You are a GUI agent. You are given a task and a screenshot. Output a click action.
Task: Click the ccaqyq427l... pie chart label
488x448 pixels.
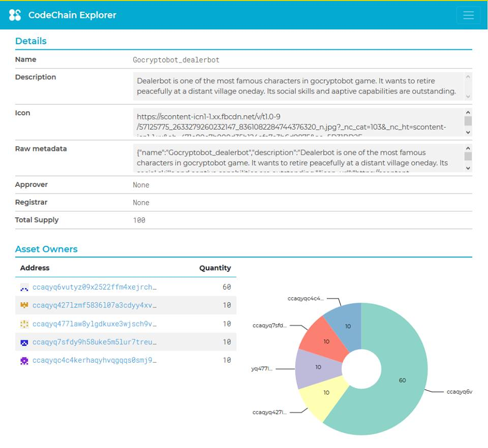pos(269,412)
